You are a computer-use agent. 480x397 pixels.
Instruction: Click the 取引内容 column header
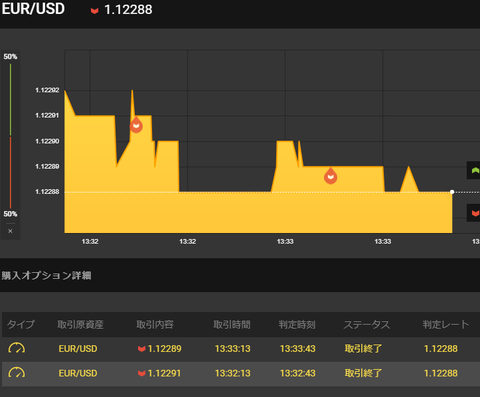[x=155, y=324]
